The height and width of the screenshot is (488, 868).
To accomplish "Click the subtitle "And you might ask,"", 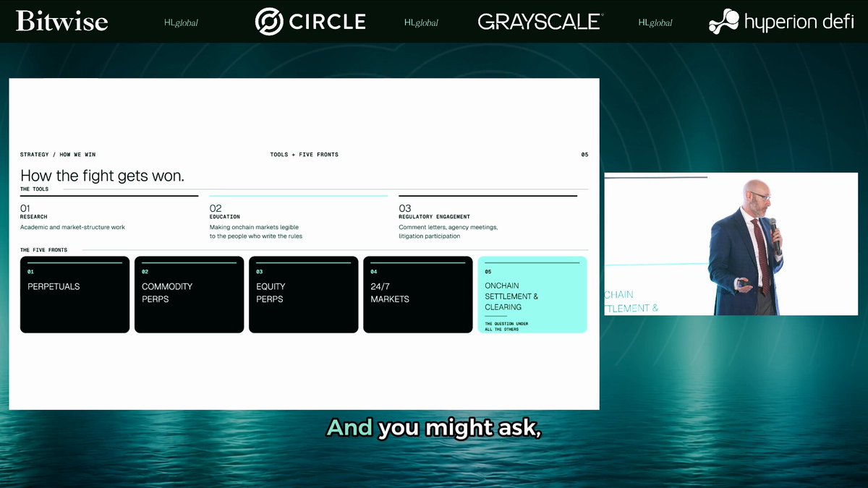I will [434, 428].
